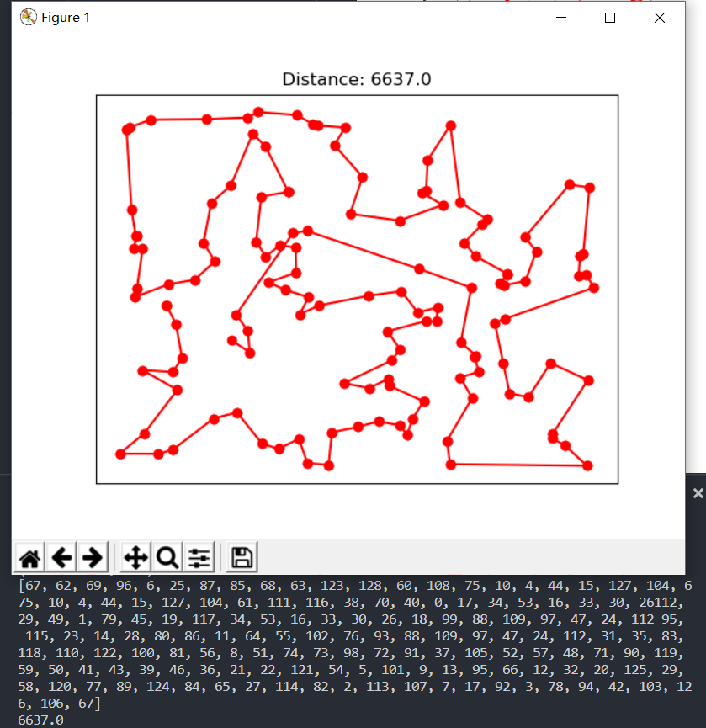Go to previous view with the Back arrow

pyautogui.click(x=61, y=556)
